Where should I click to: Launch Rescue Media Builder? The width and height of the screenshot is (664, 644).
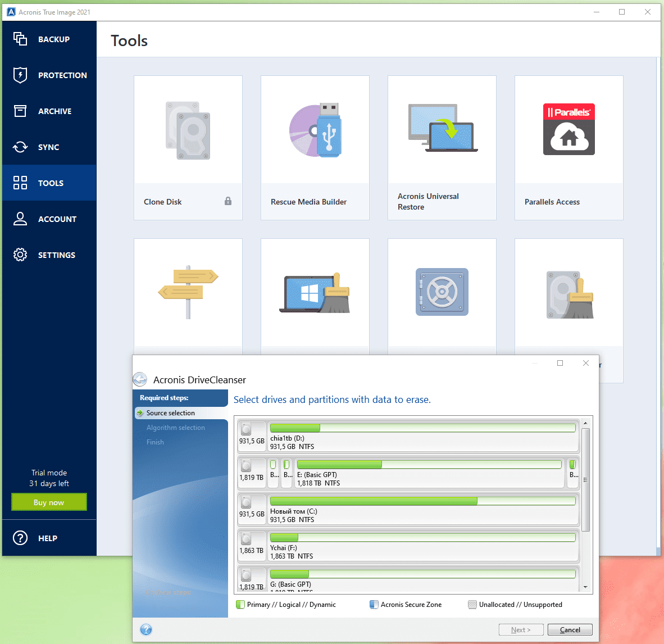(315, 147)
